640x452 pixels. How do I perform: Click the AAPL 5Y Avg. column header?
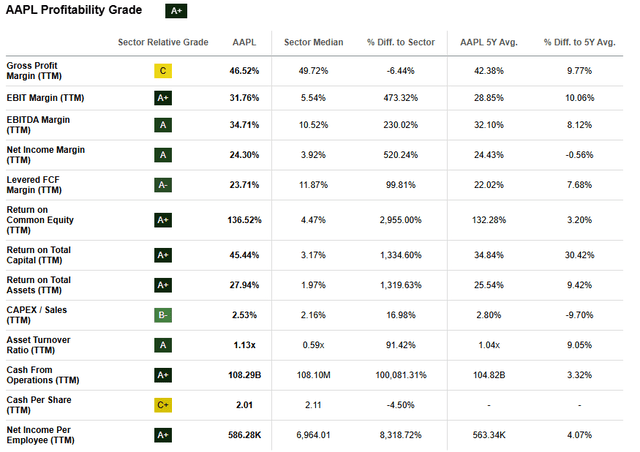[491, 42]
